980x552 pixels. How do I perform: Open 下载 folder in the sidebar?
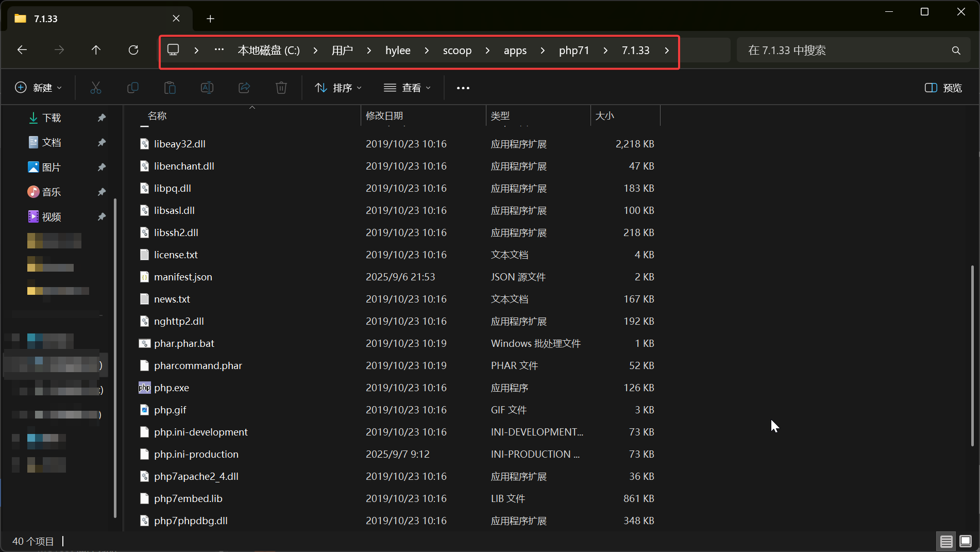pos(52,118)
